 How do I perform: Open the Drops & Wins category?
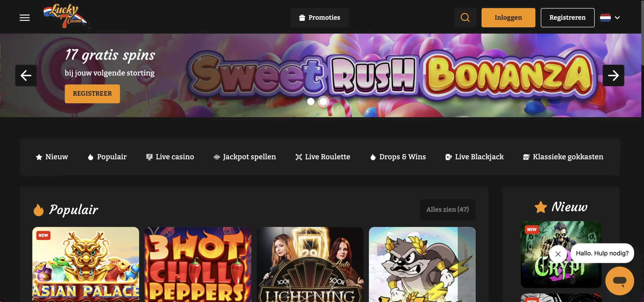point(398,157)
